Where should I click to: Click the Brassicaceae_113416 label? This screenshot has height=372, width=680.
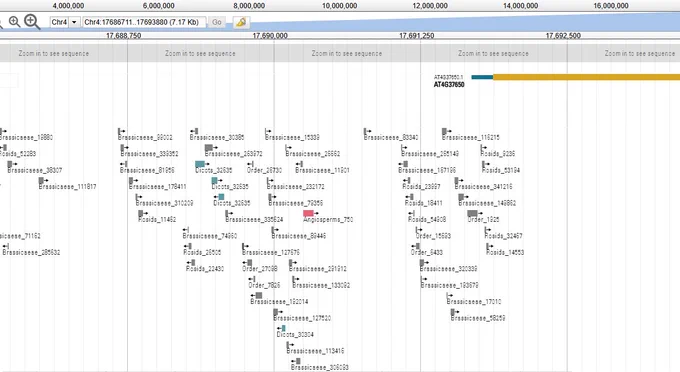point(315,351)
